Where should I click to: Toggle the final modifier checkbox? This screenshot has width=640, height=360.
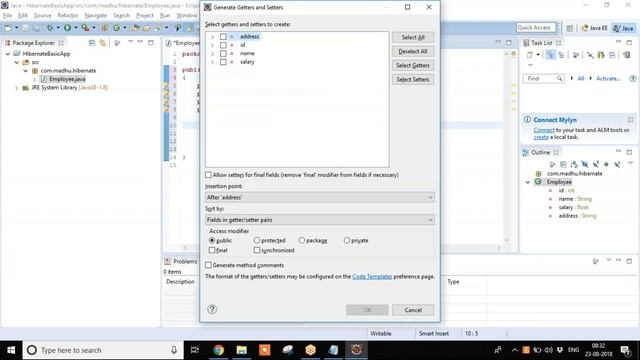click(x=212, y=250)
